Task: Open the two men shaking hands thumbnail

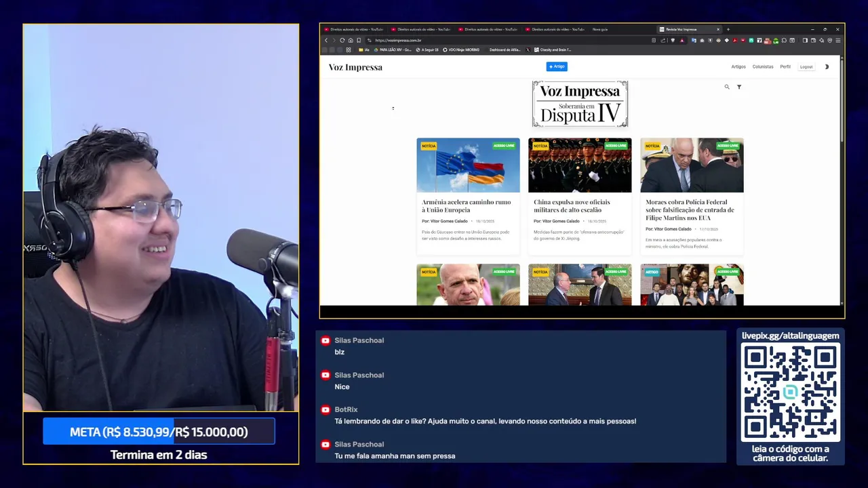Action: [580, 285]
